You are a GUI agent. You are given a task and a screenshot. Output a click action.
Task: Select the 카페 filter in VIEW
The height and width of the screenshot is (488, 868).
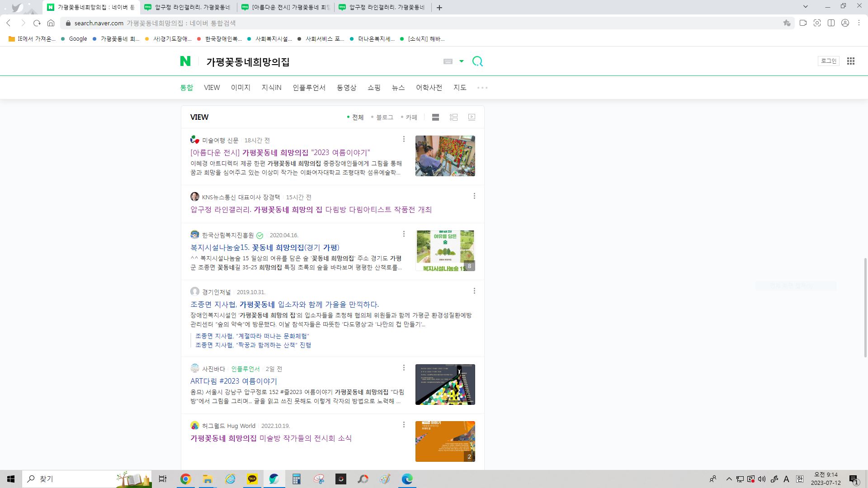411,117
